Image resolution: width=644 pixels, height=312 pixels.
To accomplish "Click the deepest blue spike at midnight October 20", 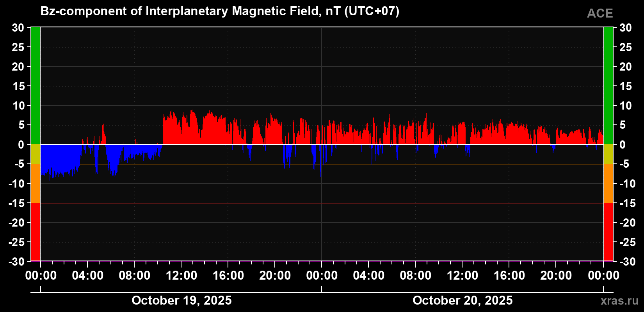I will click(321, 163).
